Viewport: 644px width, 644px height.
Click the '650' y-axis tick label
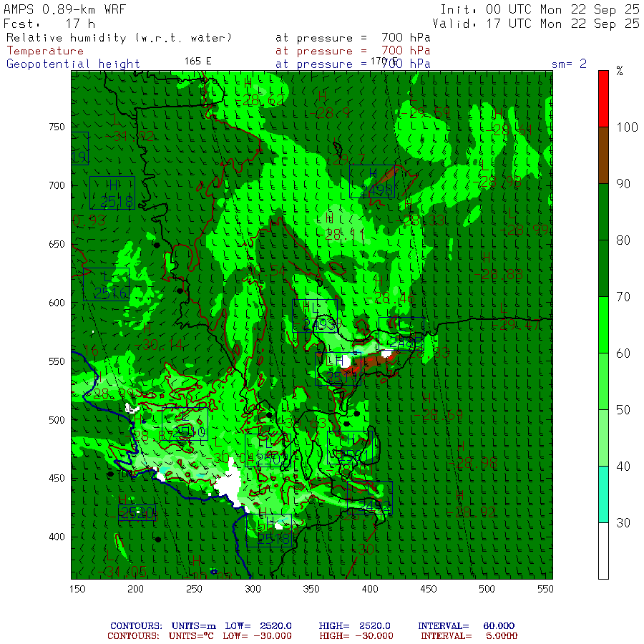coord(57,244)
